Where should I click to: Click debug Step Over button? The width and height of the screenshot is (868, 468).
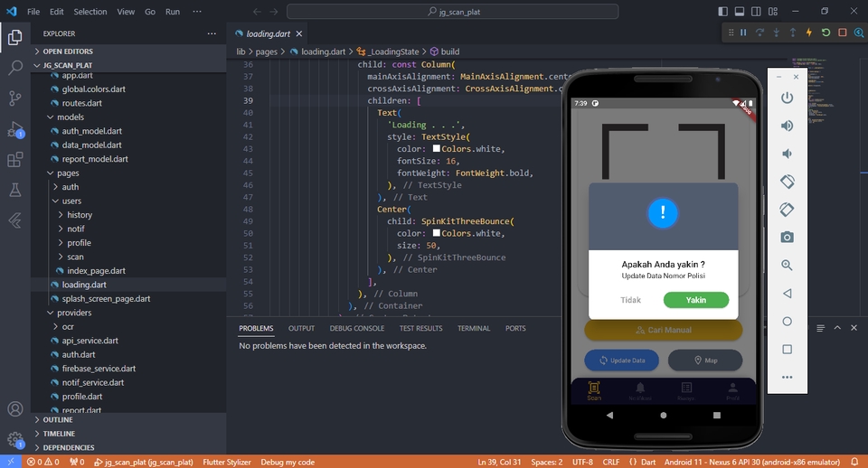760,33
